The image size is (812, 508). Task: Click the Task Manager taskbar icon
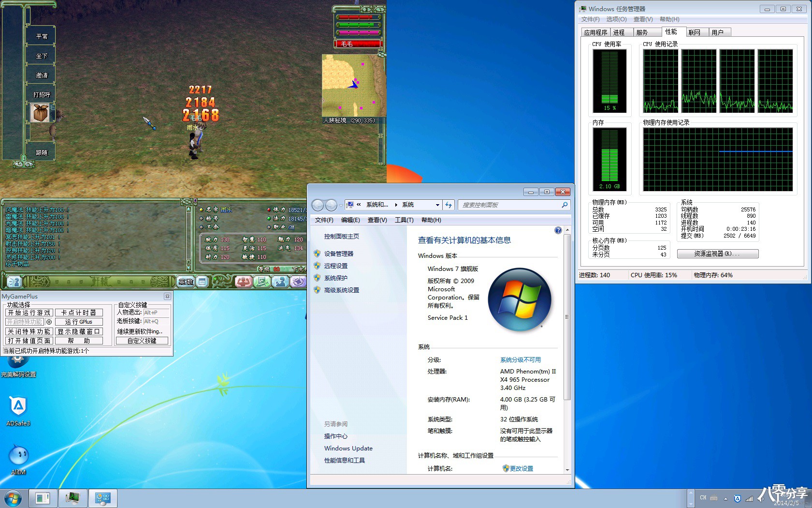click(72, 498)
